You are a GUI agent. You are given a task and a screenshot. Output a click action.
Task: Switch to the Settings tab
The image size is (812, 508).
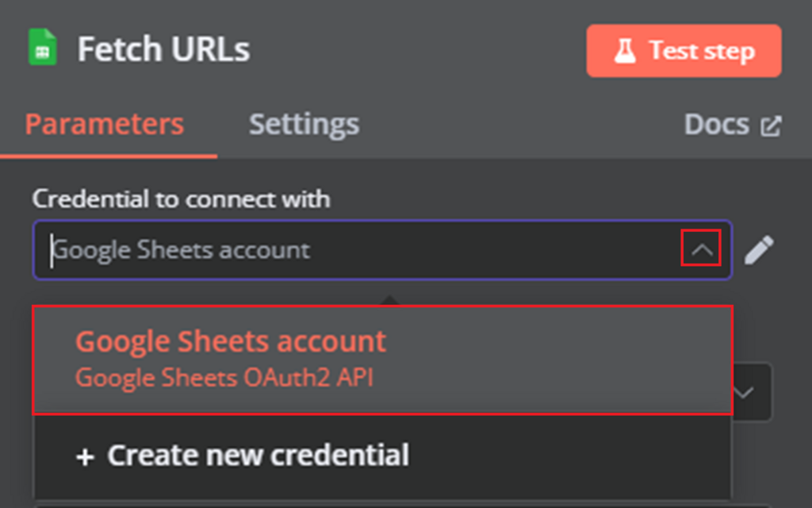click(x=304, y=124)
